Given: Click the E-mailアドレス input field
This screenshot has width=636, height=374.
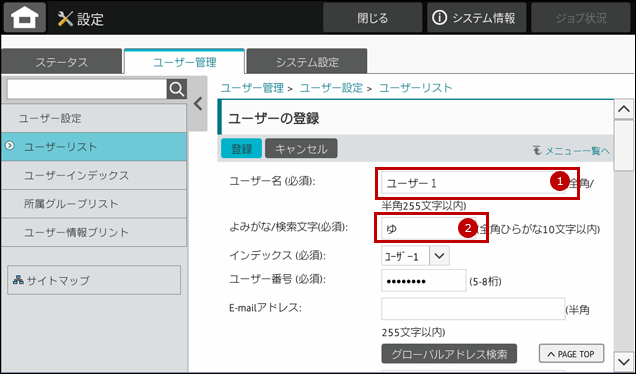Looking at the screenshot, I should point(473,309).
